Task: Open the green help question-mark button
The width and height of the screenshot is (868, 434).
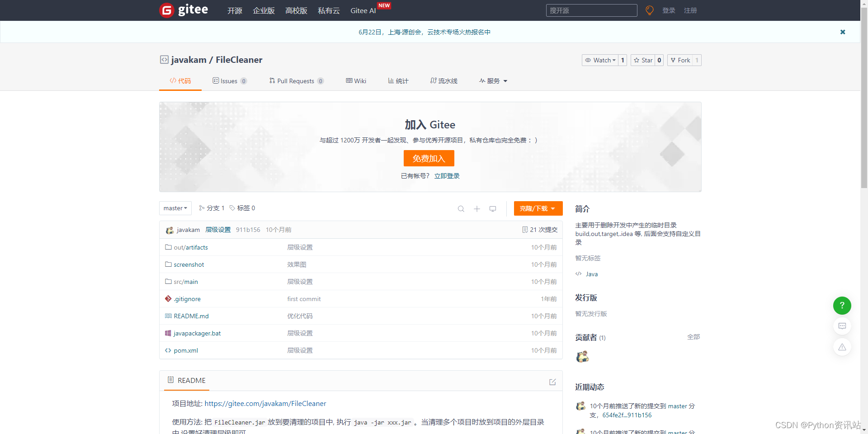Action: (842, 306)
